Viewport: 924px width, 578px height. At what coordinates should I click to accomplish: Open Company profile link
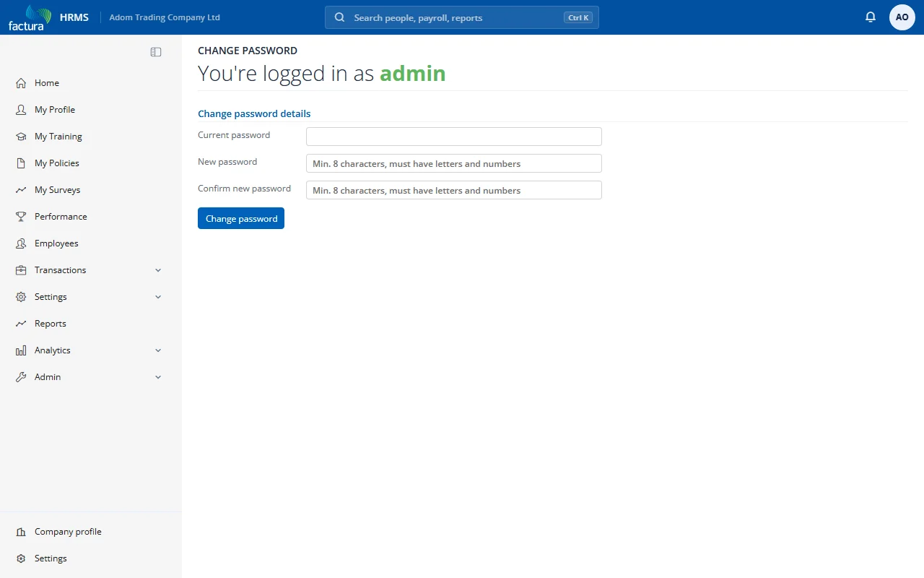coord(91,532)
